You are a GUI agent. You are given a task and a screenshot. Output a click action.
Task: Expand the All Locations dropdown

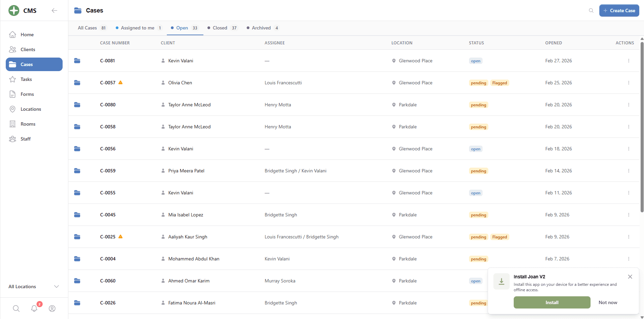click(34, 286)
